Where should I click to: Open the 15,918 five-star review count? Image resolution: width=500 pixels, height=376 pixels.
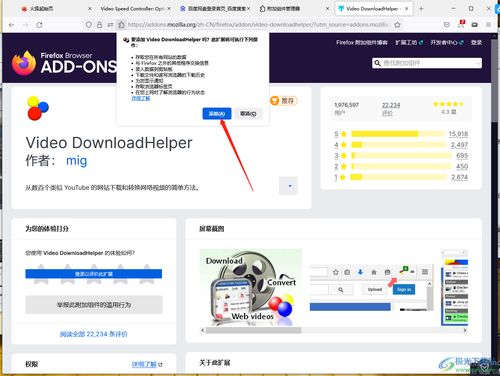(458, 134)
